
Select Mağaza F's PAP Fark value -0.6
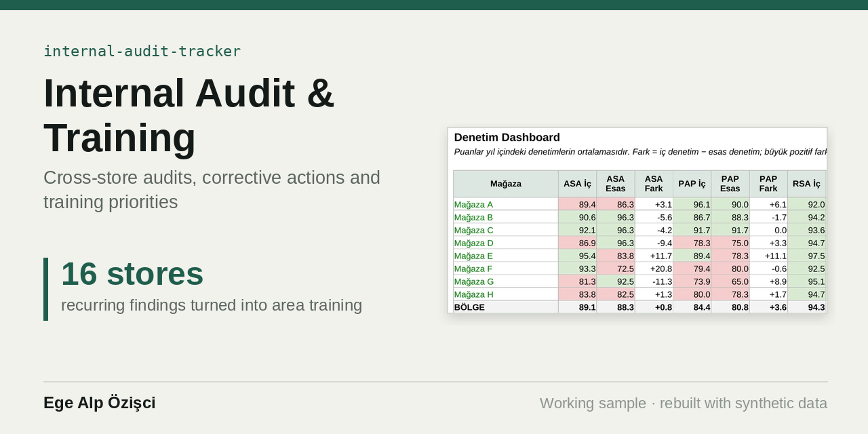tap(768, 269)
